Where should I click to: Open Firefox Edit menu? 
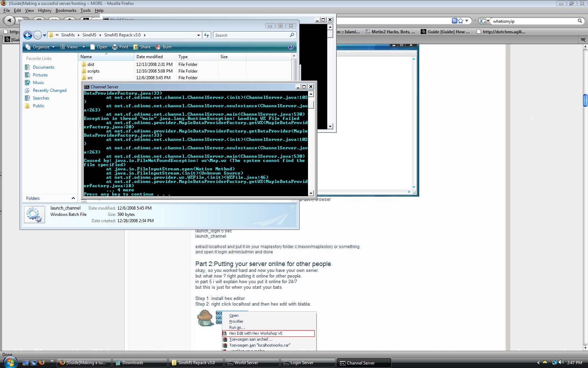(17, 11)
